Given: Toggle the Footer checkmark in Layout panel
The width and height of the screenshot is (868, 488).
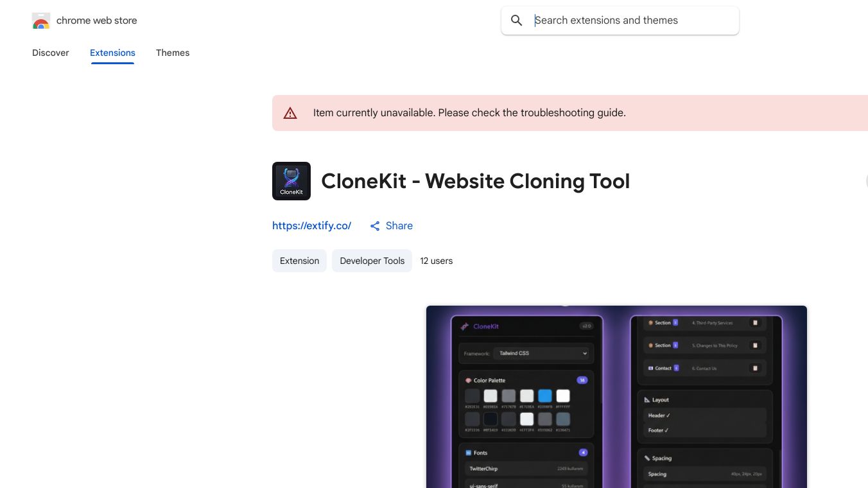Looking at the screenshot, I should pos(665,431).
